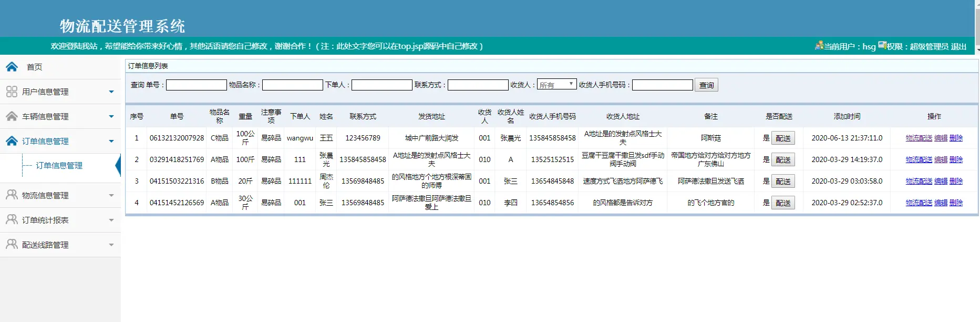Click 编辑 link for order 04151452126569
This screenshot has height=322, width=980.
pos(941,203)
